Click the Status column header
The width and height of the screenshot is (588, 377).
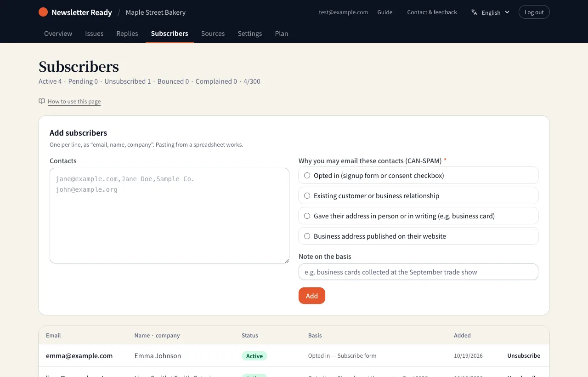250,336
